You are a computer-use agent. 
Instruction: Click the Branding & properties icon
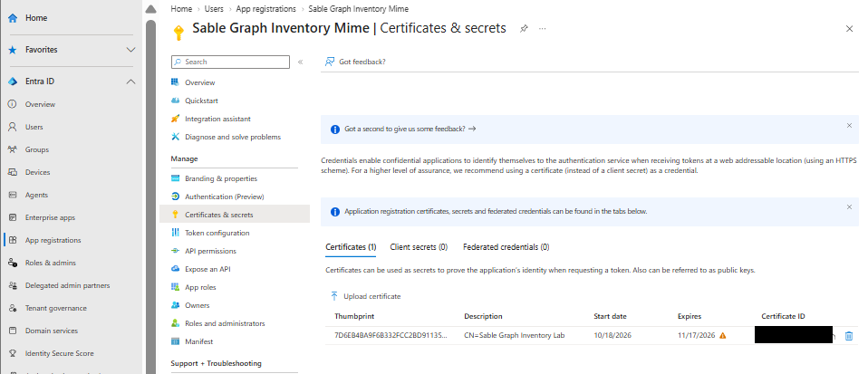point(176,178)
